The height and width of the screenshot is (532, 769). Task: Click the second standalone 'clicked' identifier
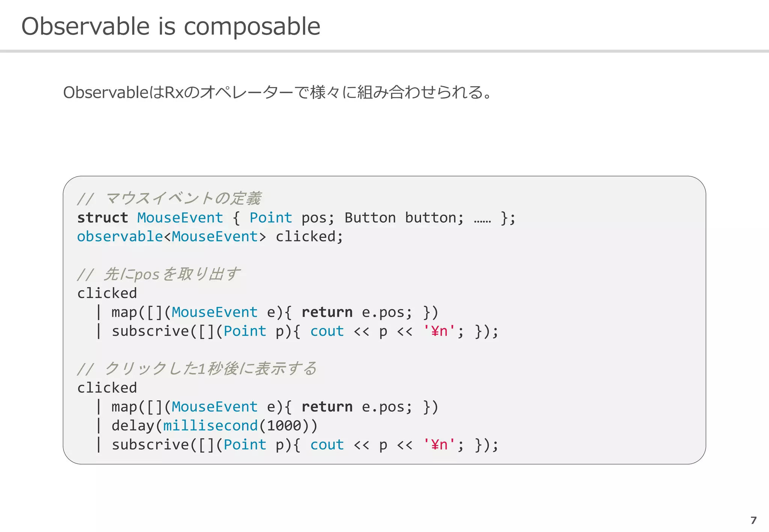[107, 388]
